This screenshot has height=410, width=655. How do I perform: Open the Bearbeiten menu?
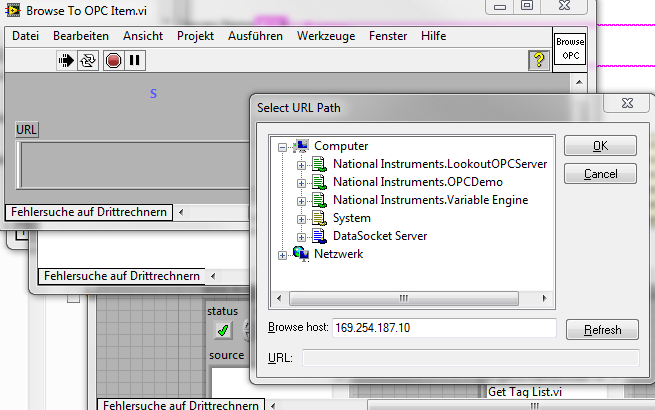pos(81,36)
